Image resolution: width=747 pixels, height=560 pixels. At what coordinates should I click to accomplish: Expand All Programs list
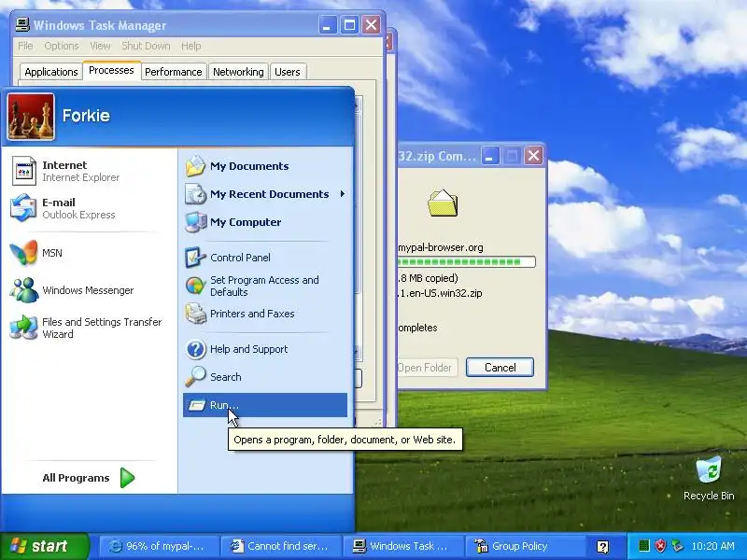[x=89, y=478]
